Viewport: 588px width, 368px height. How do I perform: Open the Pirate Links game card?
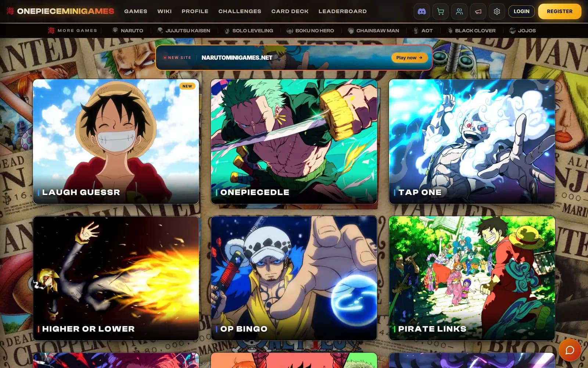tap(472, 278)
